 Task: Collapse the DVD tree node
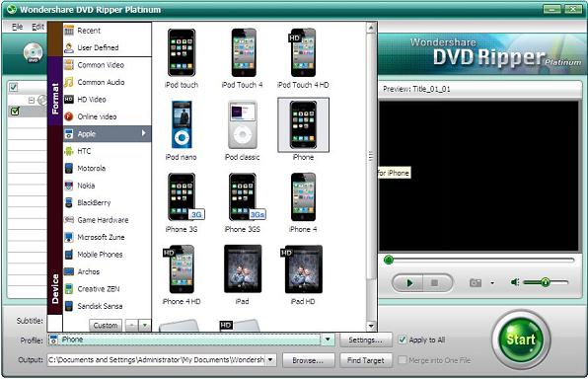coord(32,101)
